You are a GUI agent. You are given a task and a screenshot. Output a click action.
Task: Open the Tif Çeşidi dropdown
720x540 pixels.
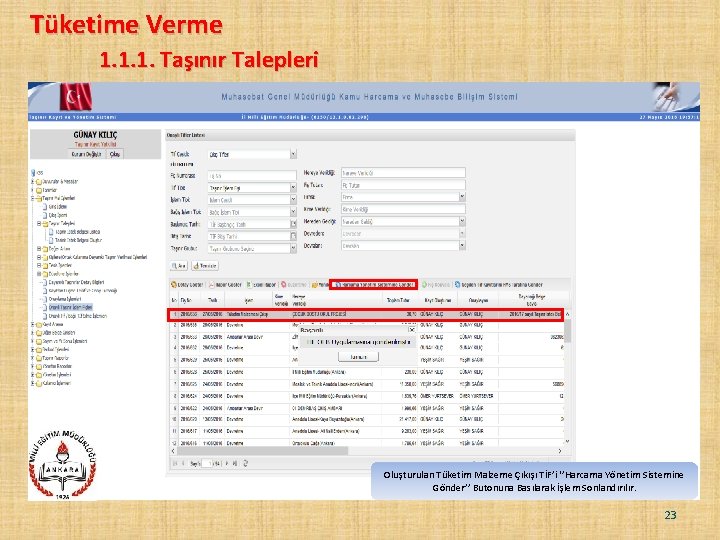293,154
